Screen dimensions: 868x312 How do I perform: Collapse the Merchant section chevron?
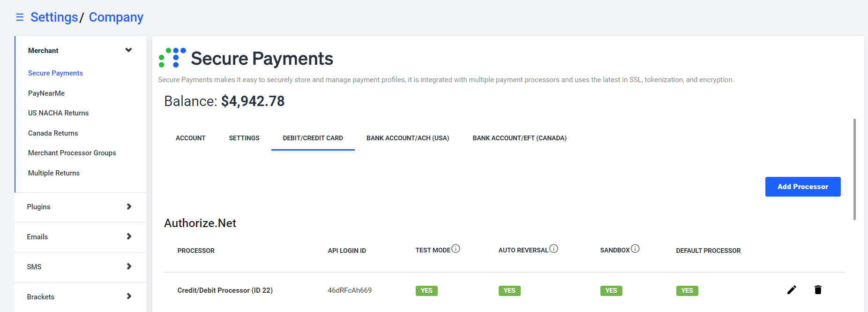pyautogui.click(x=128, y=50)
